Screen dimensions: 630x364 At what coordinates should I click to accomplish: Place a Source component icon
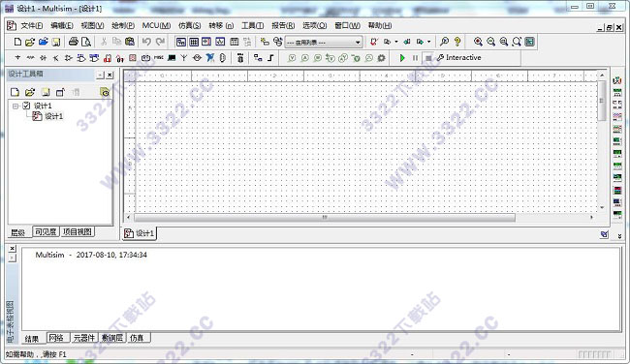pyautogui.click(x=17, y=58)
